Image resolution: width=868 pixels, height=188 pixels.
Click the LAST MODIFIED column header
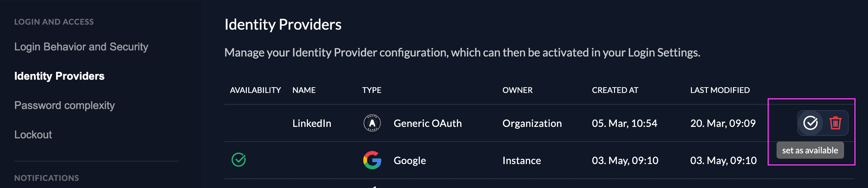point(720,90)
